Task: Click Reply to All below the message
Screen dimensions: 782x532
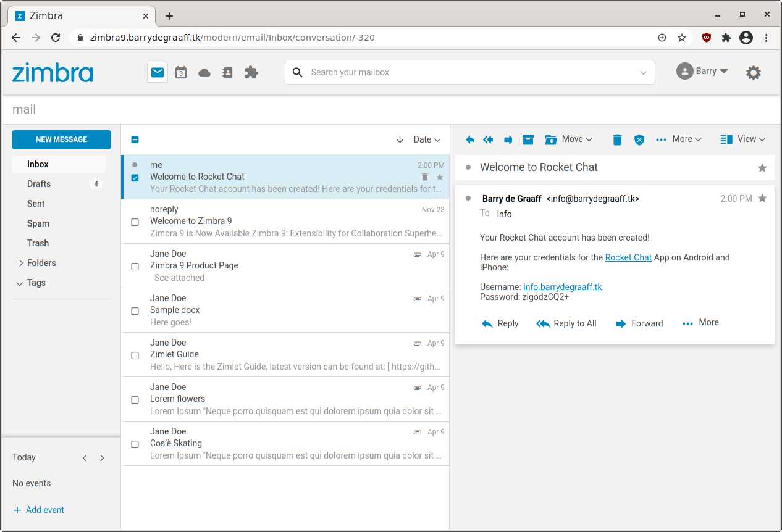Action: click(x=566, y=323)
